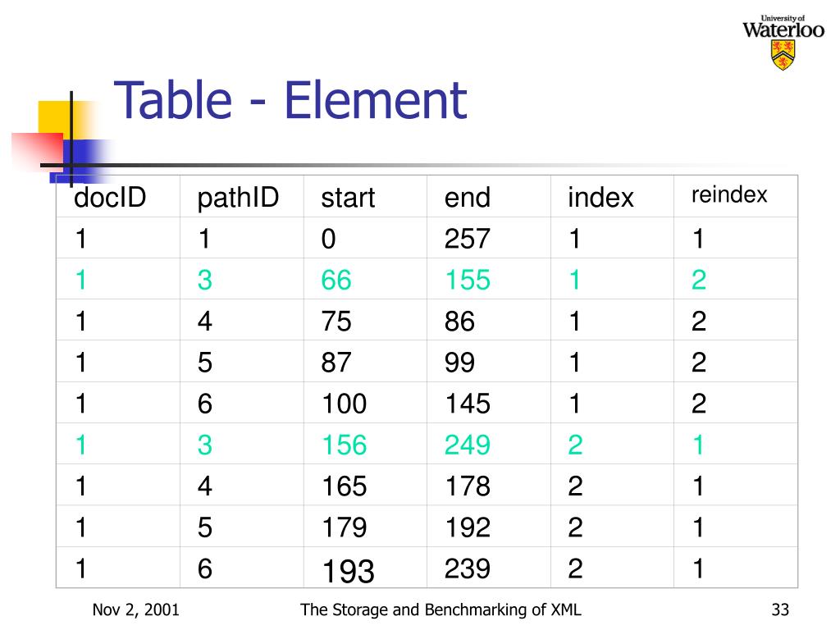Click pathID '4' in the row with start 75
The height and width of the screenshot is (630, 840).
(x=204, y=322)
